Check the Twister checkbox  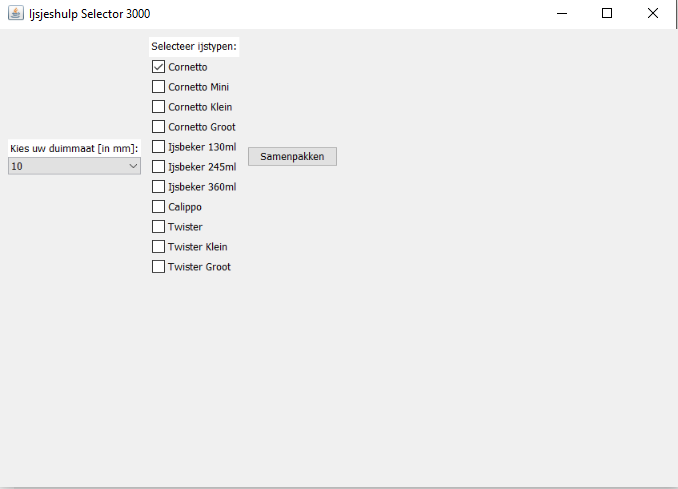pyautogui.click(x=158, y=227)
